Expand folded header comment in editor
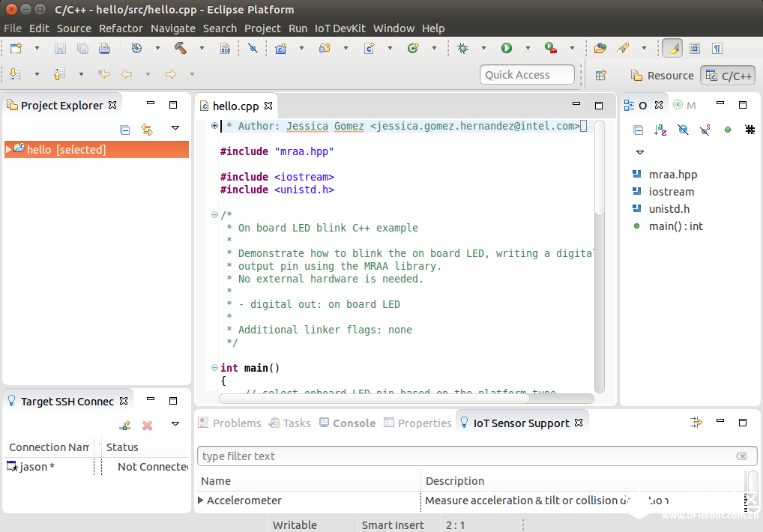 click(214, 125)
